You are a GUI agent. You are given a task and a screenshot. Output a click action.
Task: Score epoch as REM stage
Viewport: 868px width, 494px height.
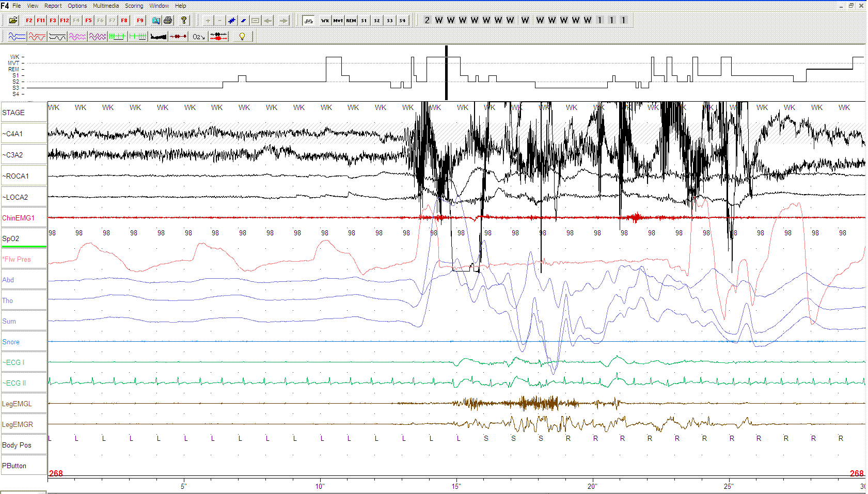click(351, 20)
